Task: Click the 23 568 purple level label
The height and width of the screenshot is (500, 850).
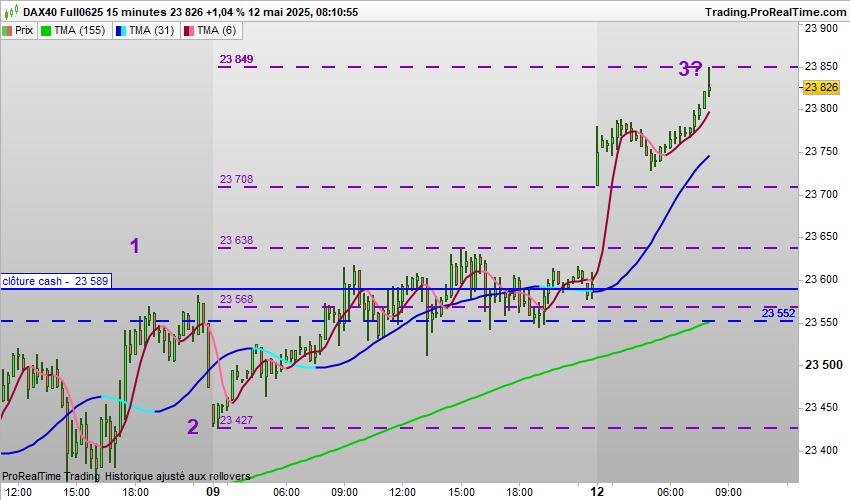Action: tap(236, 299)
